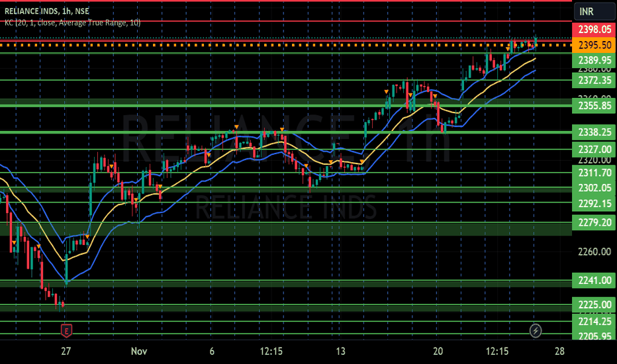Select the 2327.00 price level label
The image size is (617, 364).
point(594,150)
